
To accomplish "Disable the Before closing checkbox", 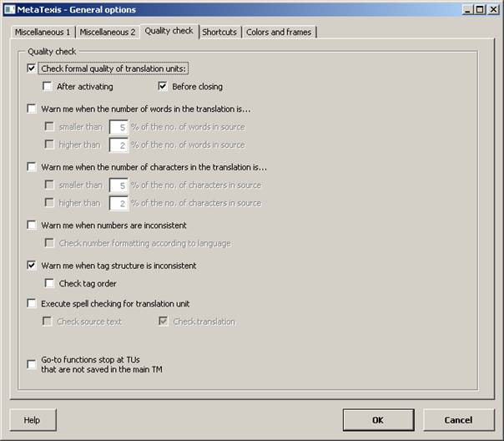I will pyautogui.click(x=163, y=86).
